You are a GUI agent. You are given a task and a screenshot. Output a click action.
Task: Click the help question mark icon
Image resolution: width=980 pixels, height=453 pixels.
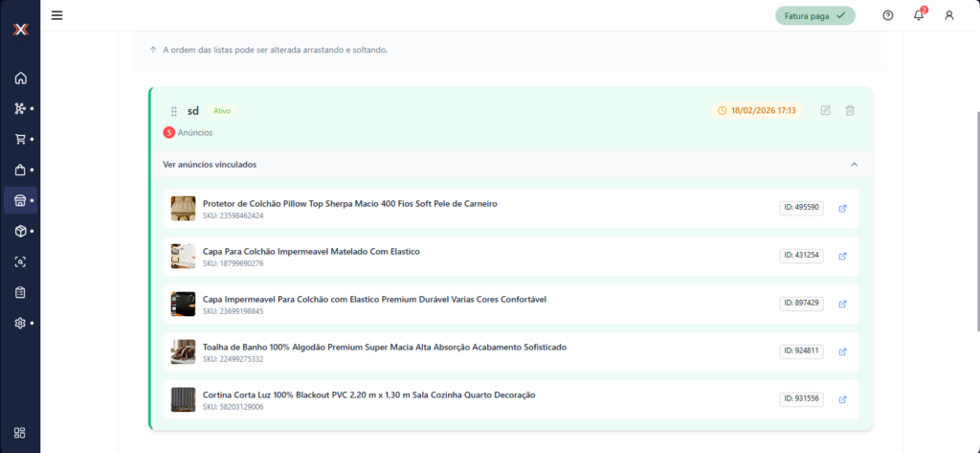point(888,15)
